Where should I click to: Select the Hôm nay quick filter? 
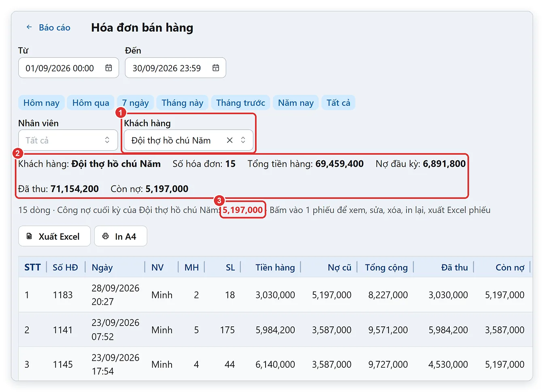point(41,103)
